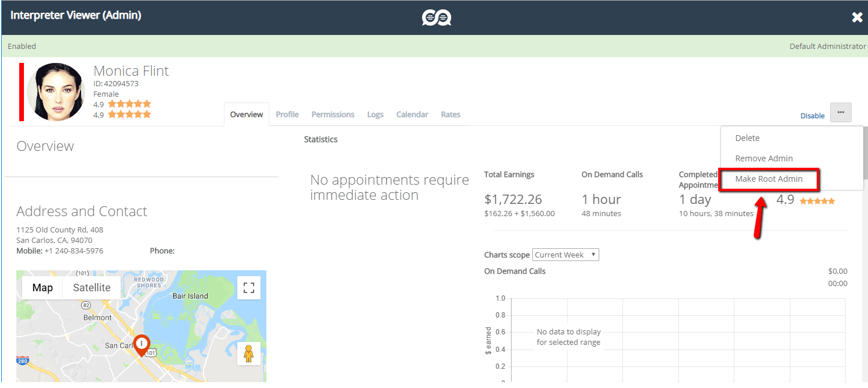This screenshot has height=388, width=868.
Task: Switch to the Profile tab
Action: click(x=287, y=115)
